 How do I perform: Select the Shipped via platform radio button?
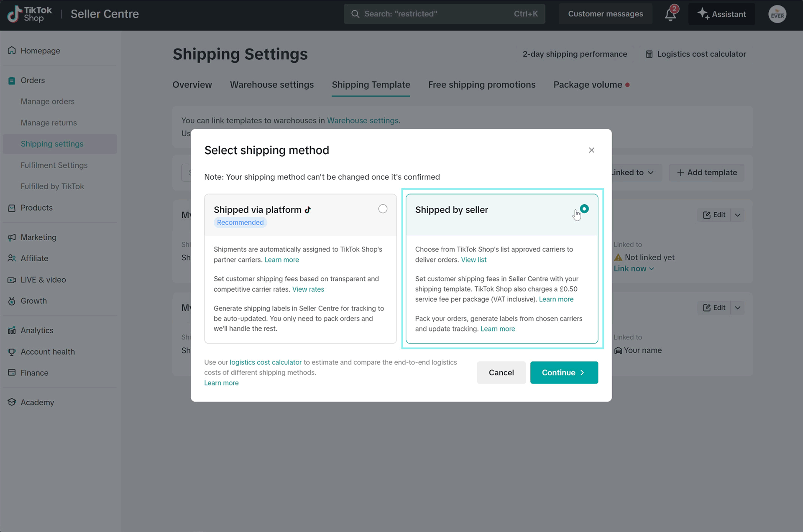(383, 209)
